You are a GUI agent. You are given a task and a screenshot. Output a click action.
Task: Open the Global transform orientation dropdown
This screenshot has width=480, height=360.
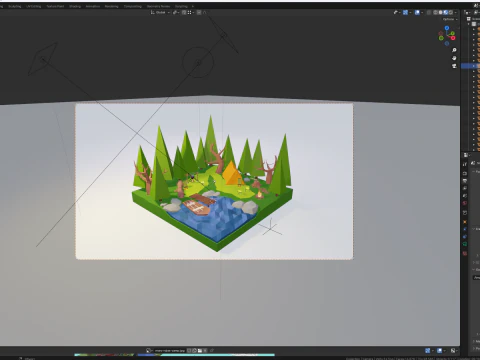pos(160,12)
